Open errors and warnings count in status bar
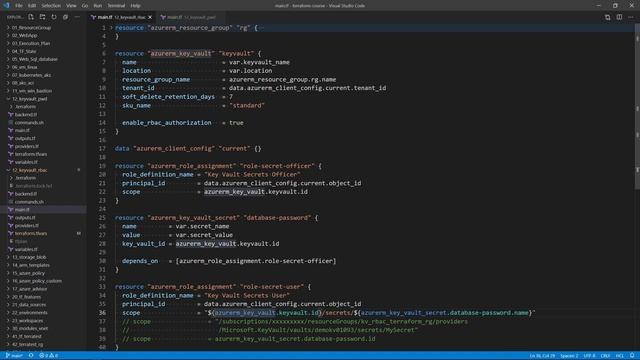640x360 pixels. click(48, 356)
